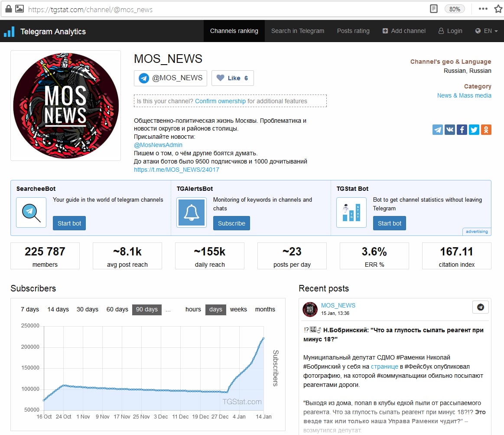Image resolution: width=504 pixels, height=435 pixels.
Task: Open the EN language dropdown
Action: pos(486,31)
